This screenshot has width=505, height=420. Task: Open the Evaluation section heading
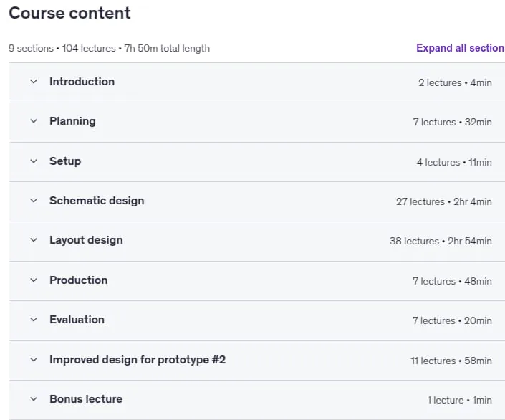pos(77,320)
